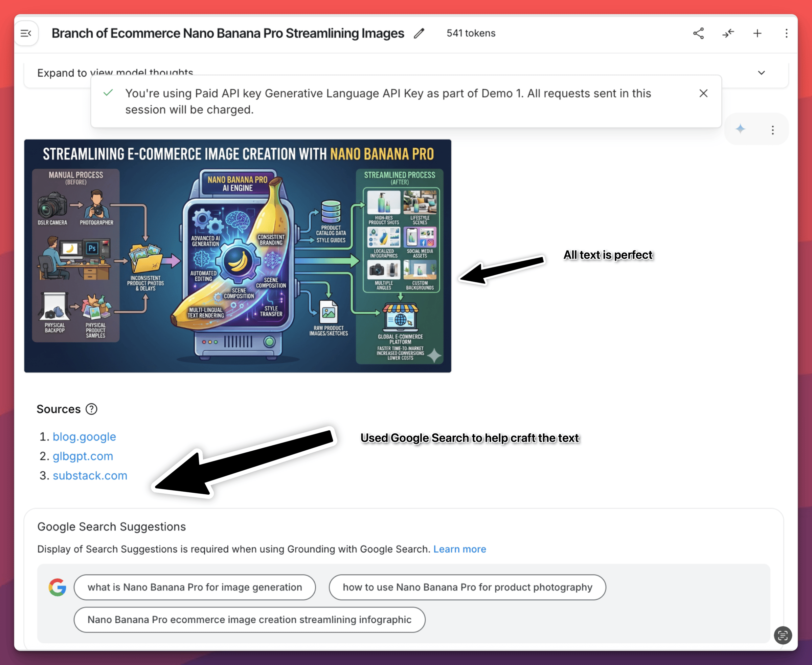Click the screen capture icon bottom corner
812x665 pixels.
(783, 636)
